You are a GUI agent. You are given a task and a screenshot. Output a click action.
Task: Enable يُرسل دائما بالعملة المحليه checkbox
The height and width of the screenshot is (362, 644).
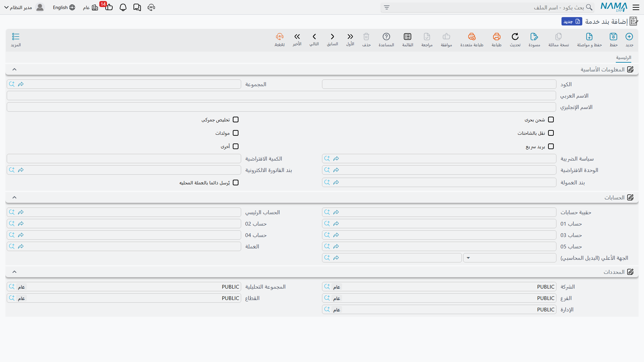tap(235, 183)
